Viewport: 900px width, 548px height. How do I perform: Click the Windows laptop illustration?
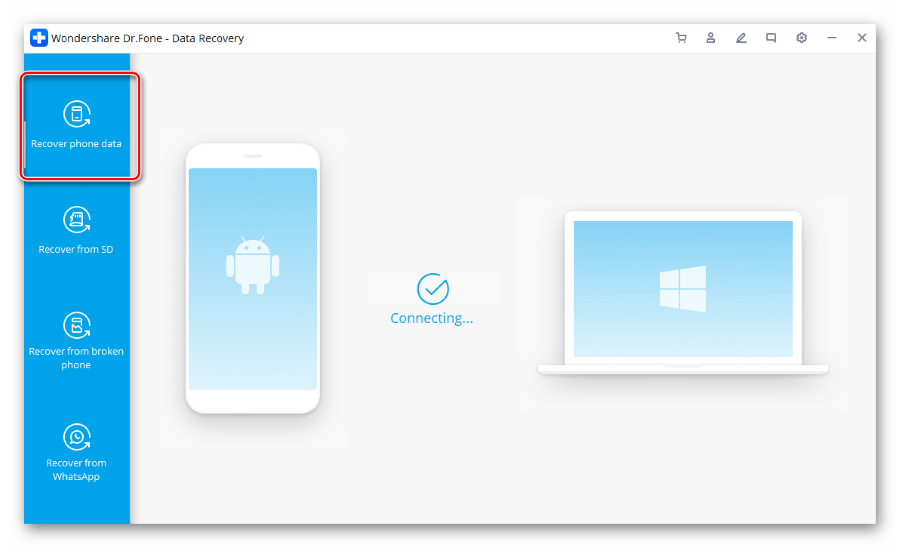pos(683,293)
